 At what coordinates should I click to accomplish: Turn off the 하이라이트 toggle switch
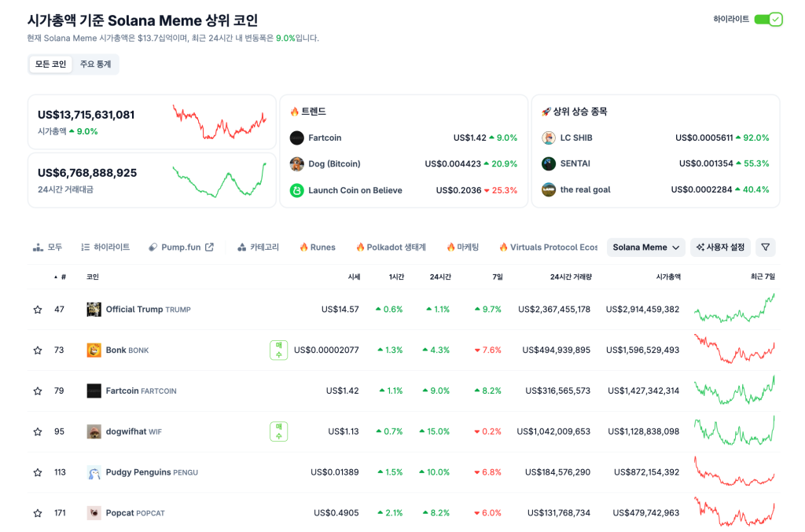768,20
